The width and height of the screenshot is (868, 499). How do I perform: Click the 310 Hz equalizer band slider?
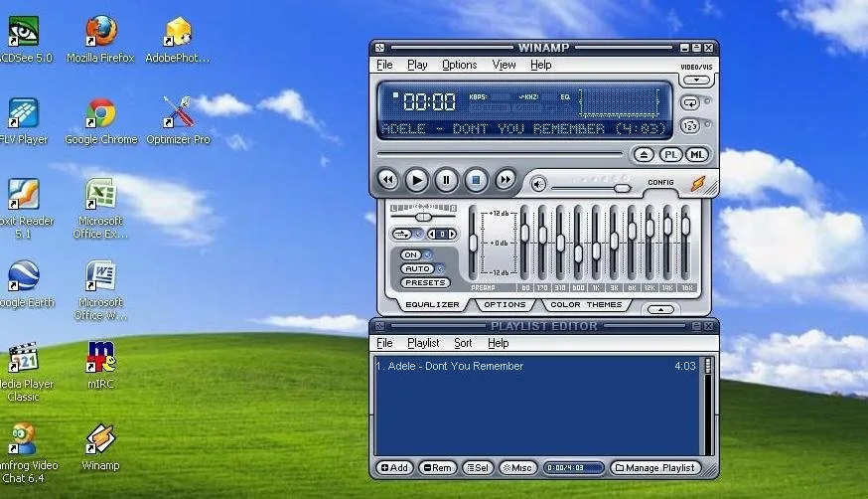560,243
